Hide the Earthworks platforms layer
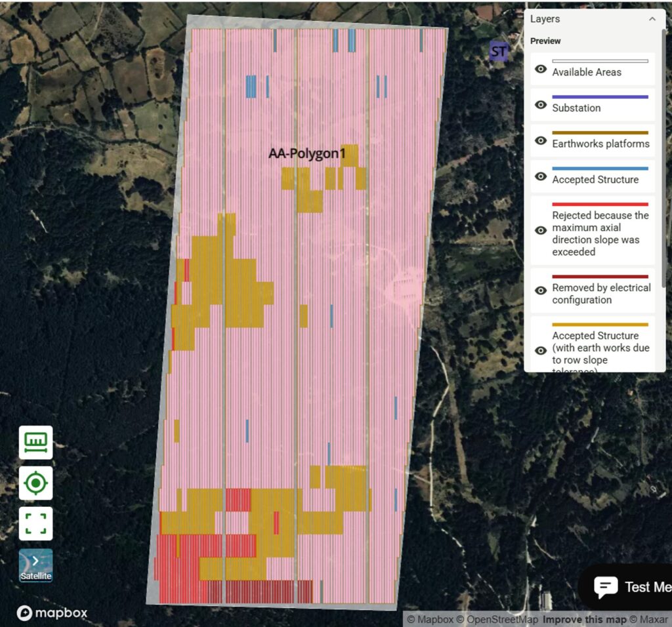Viewport: 672px width, 627px height. (x=541, y=140)
